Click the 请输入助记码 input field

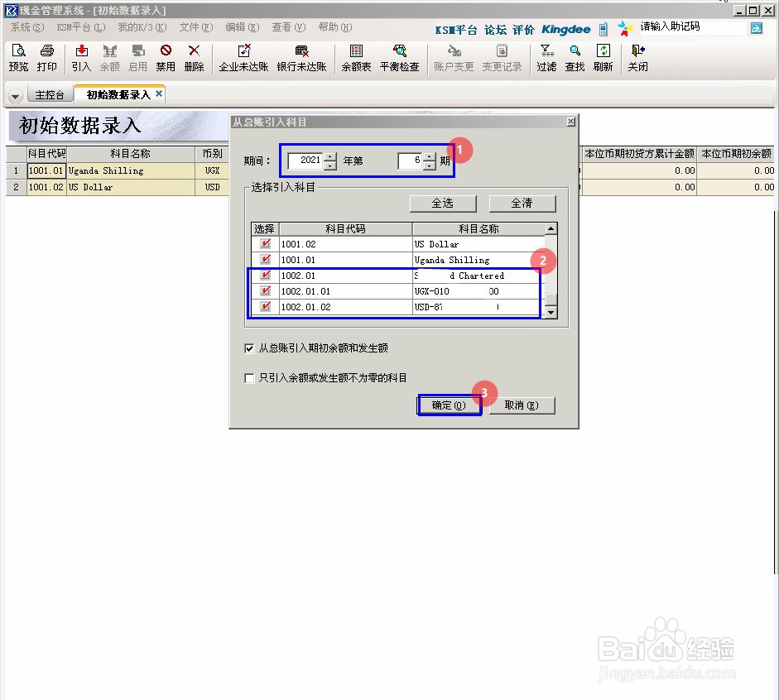pos(694,26)
